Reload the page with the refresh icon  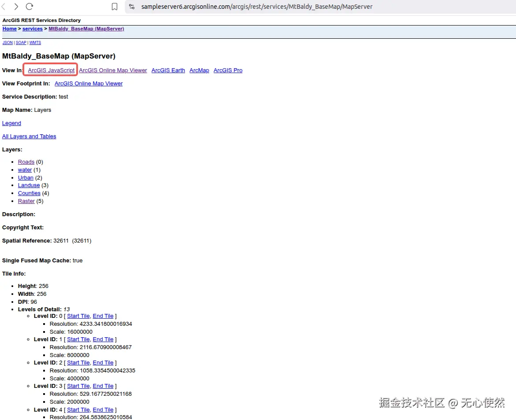click(30, 7)
